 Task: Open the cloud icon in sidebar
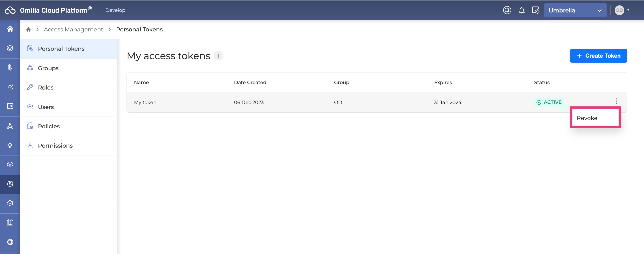point(10,164)
